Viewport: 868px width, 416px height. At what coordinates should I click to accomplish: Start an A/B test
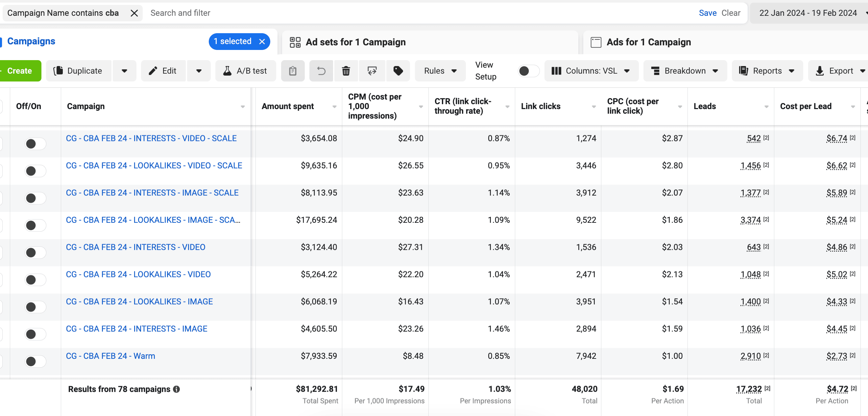click(245, 71)
